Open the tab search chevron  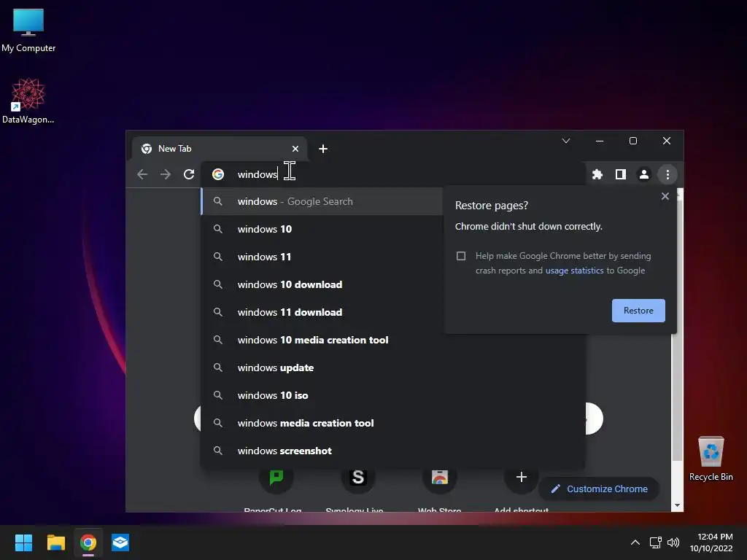(x=566, y=141)
